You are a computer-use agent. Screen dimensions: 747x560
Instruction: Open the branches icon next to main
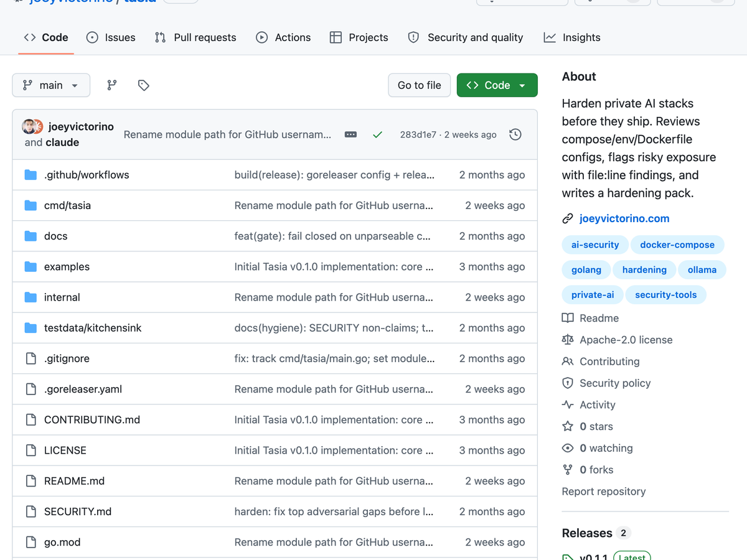(112, 85)
